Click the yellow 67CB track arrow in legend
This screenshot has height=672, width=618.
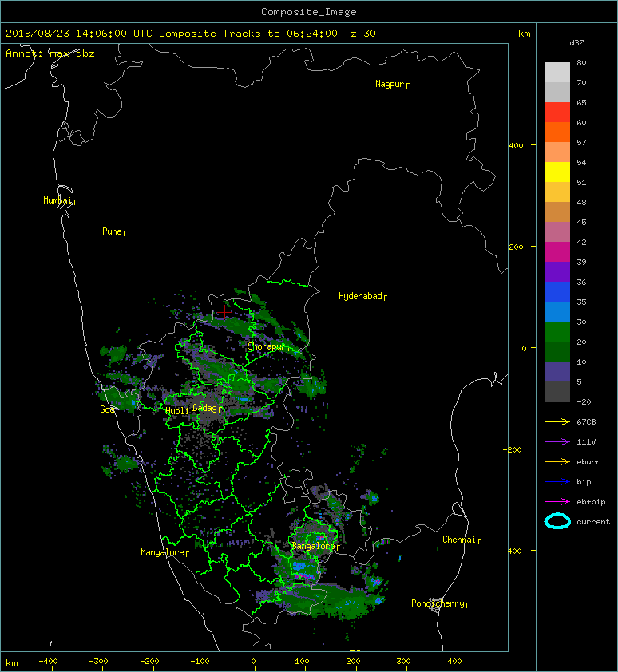click(x=557, y=422)
